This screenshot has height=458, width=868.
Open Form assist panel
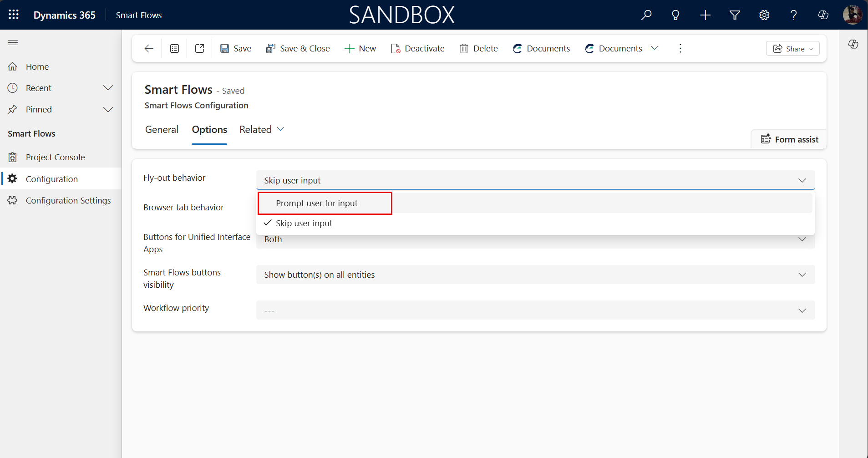(x=789, y=139)
